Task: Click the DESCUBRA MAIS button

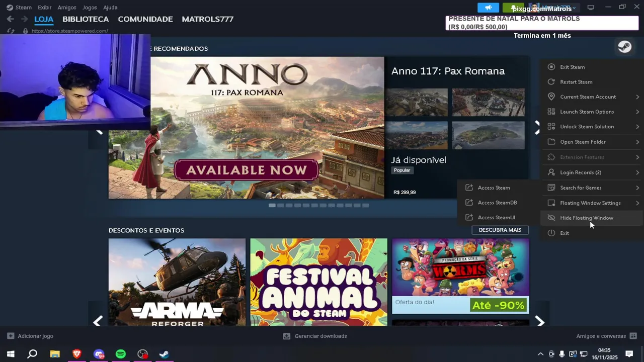Action: coord(500,230)
